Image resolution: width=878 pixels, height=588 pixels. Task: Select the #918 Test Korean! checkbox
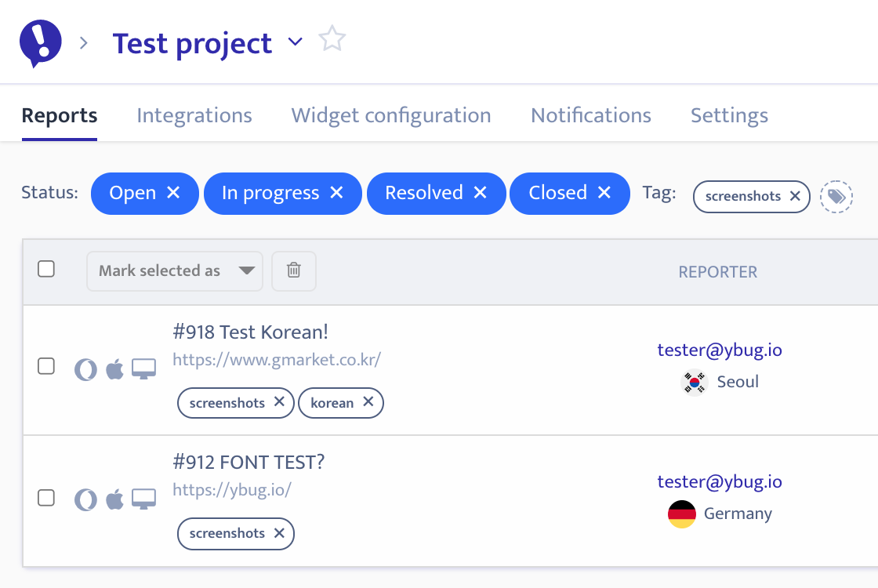pyautogui.click(x=46, y=366)
